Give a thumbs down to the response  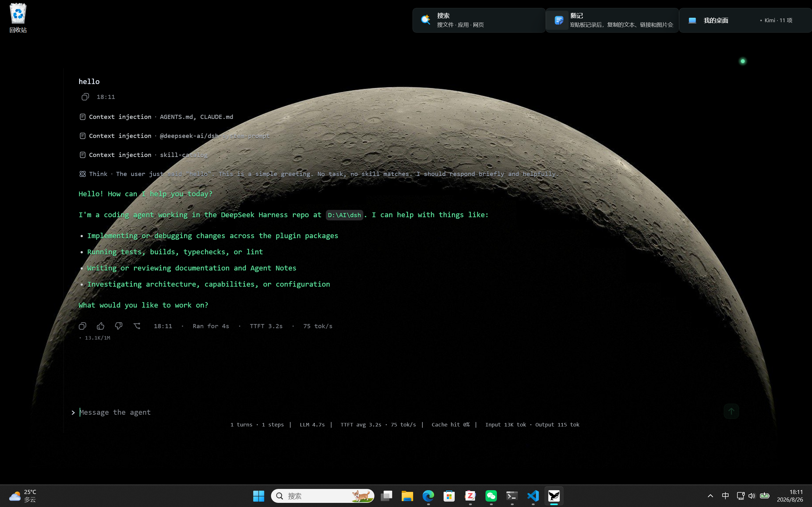(119, 326)
